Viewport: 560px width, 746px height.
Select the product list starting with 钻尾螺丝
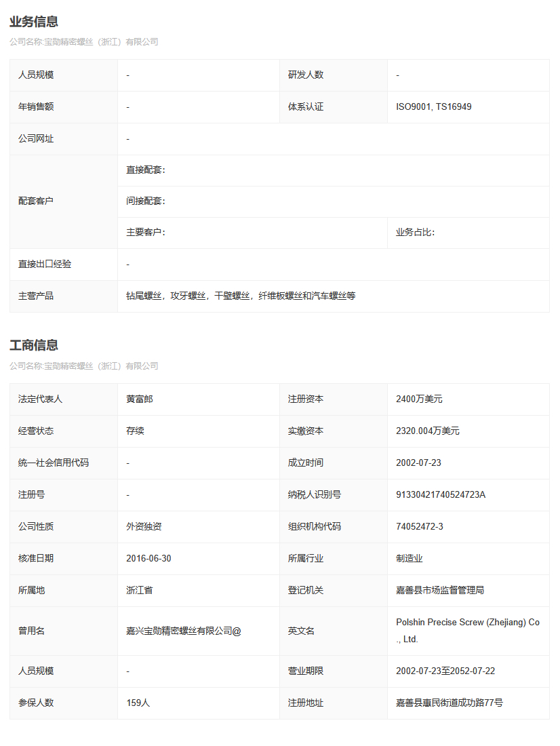[241, 296]
